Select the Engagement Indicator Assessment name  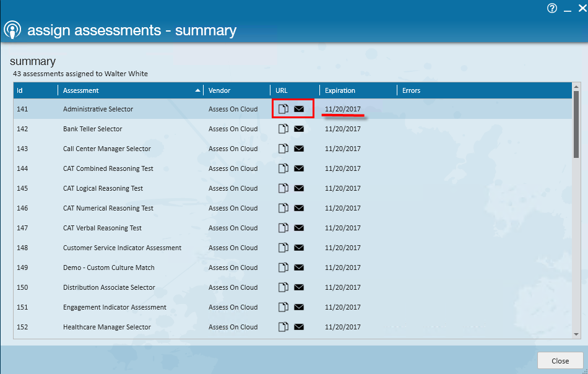click(115, 307)
